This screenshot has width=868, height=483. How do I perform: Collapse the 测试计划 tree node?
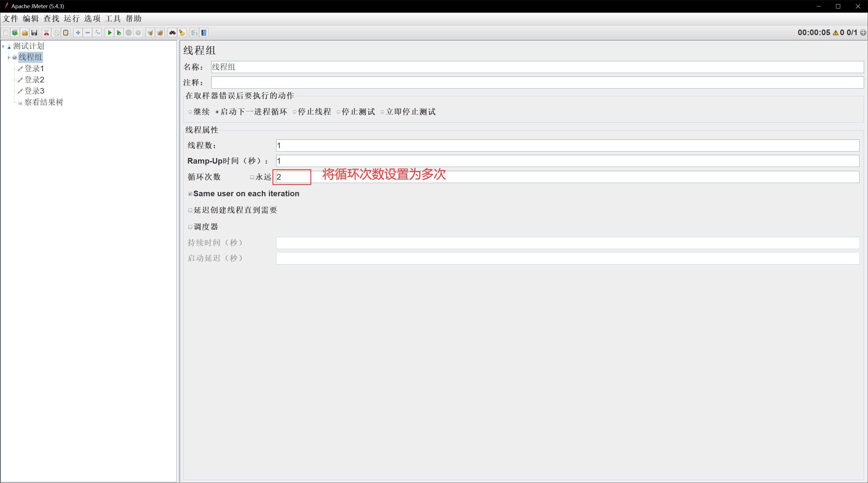(x=3, y=46)
